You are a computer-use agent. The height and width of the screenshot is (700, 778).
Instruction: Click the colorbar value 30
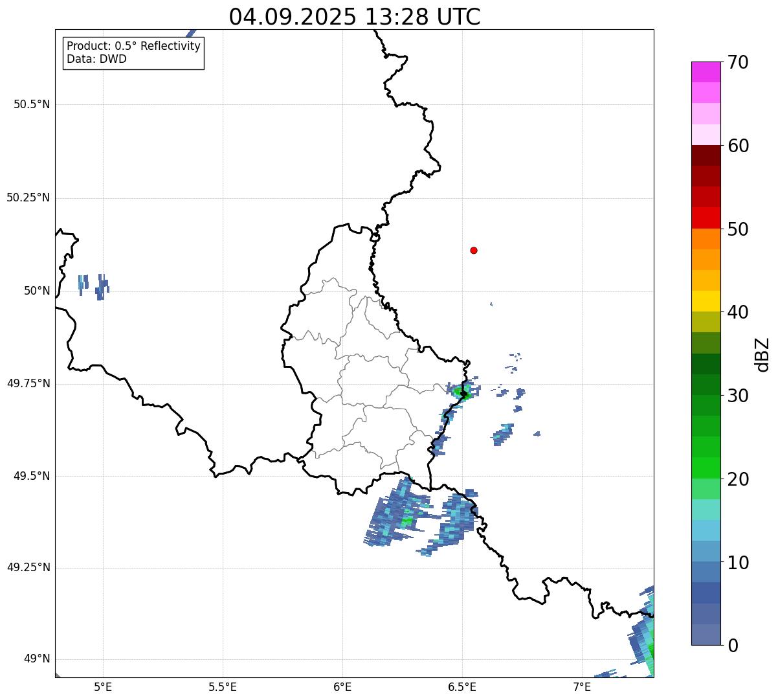(739, 396)
